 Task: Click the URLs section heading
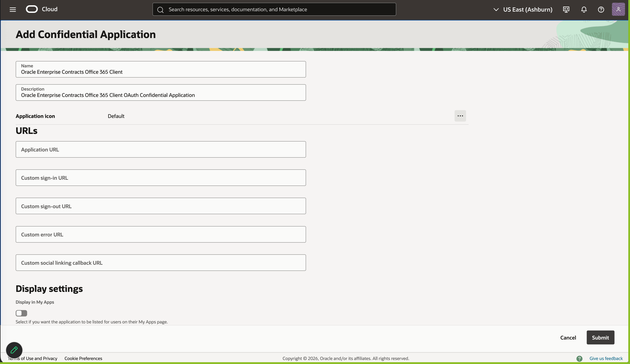(26, 131)
